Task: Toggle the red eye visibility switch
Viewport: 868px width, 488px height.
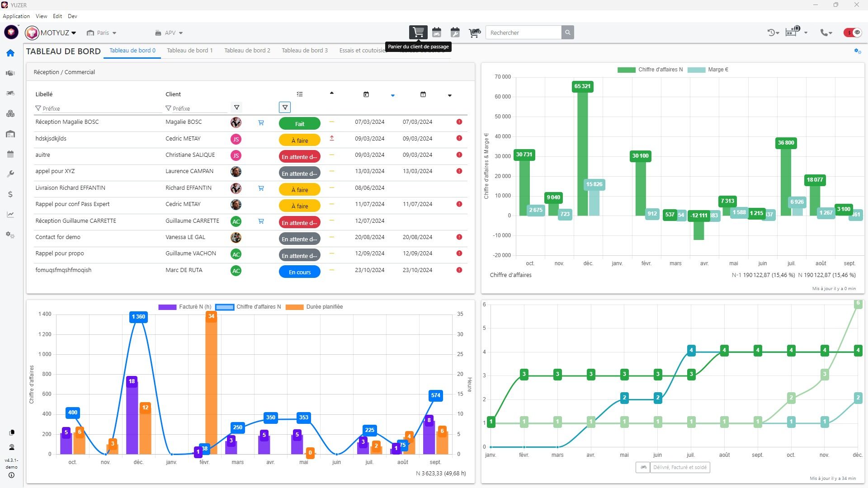Action: [853, 33]
